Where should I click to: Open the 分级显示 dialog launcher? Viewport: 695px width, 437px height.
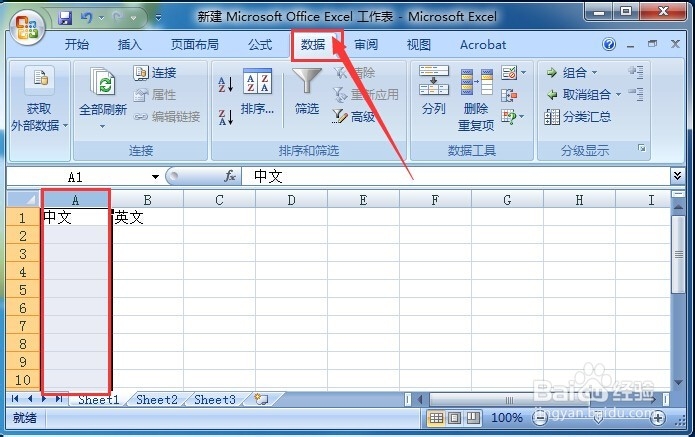coord(641,148)
